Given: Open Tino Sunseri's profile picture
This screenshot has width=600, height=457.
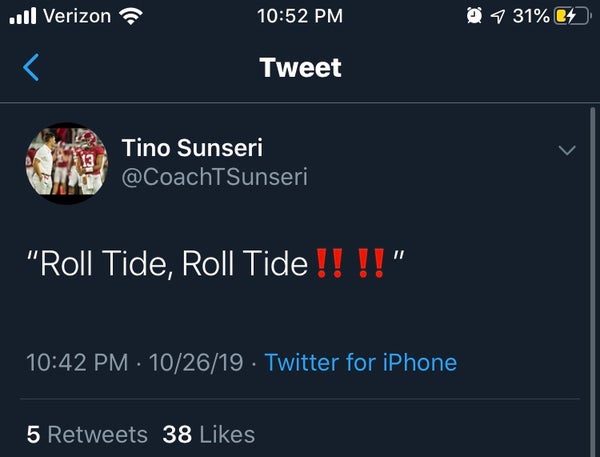Looking at the screenshot, I should coord(66,163).
